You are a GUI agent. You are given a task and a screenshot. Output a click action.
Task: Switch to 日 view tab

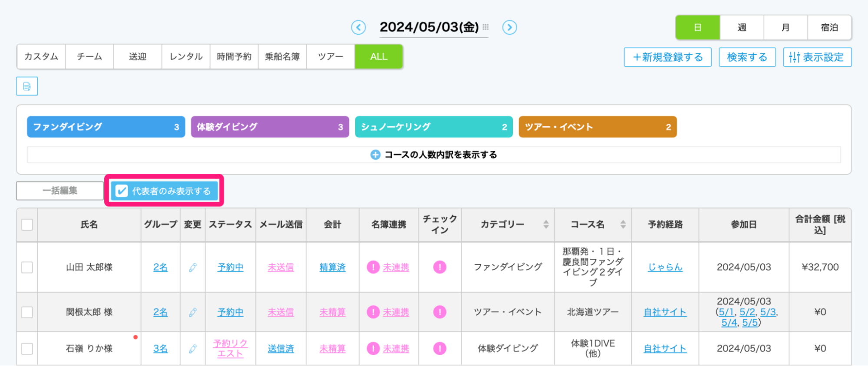[698, 28]
